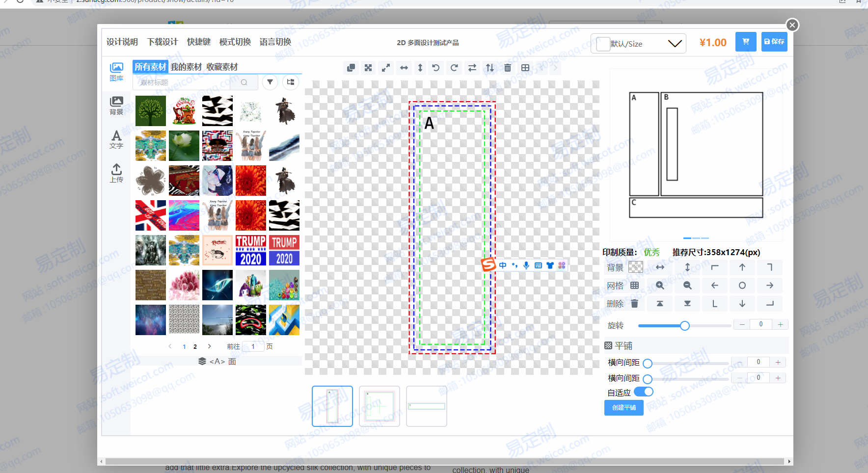
Task: Click the send-to-bottom layer icon
Action: coord(687,304)
